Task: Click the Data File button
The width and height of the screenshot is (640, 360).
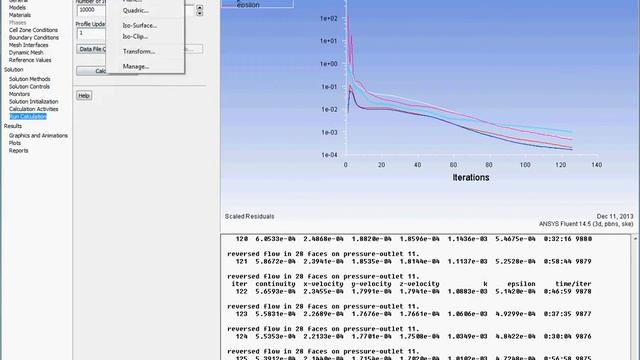Action: click(91, 49)
